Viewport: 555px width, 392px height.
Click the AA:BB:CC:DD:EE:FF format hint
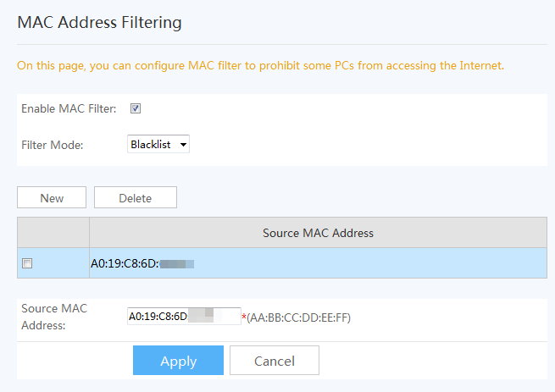299,318
